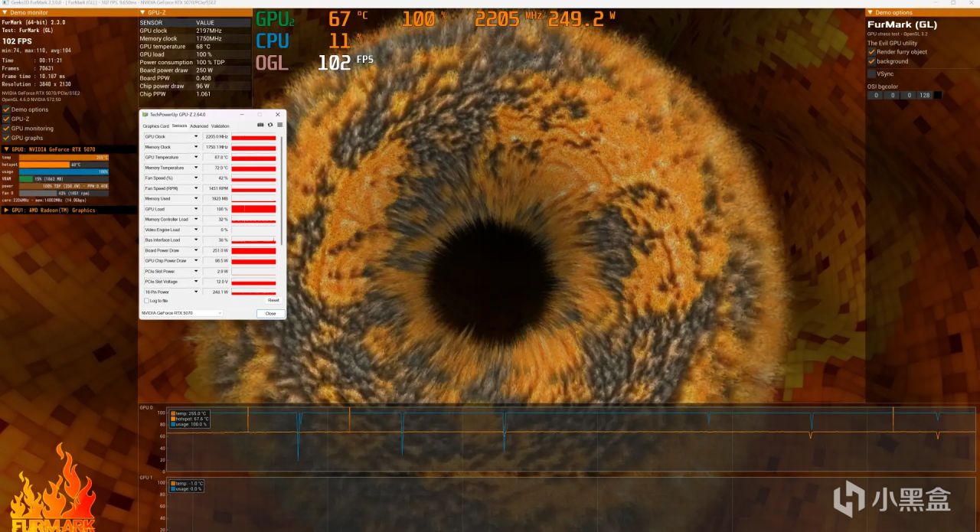Open the Validation tab
The image size is (980, 532).
(x=220, y=126)
